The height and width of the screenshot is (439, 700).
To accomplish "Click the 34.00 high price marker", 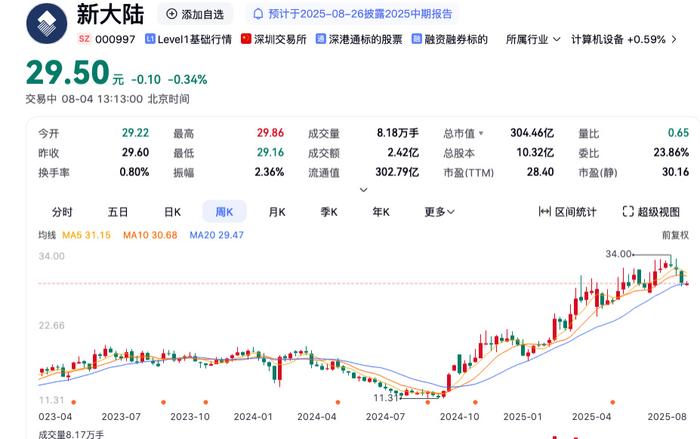I will [618, 254].
